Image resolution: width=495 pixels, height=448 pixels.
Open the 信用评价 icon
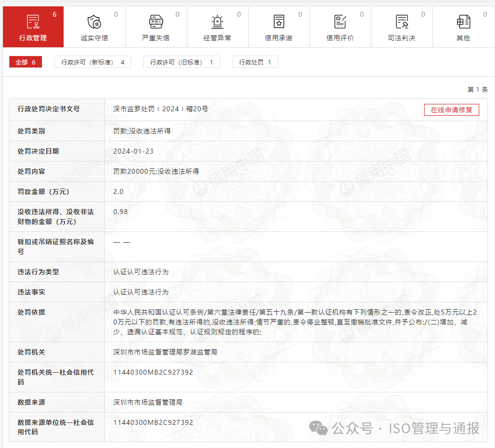340,22
